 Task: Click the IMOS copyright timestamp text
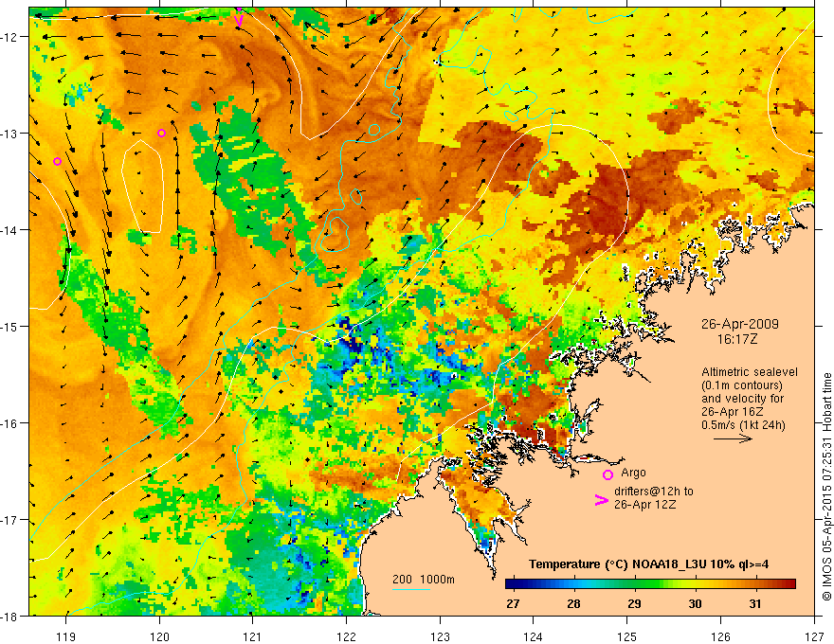pos(827,487)
